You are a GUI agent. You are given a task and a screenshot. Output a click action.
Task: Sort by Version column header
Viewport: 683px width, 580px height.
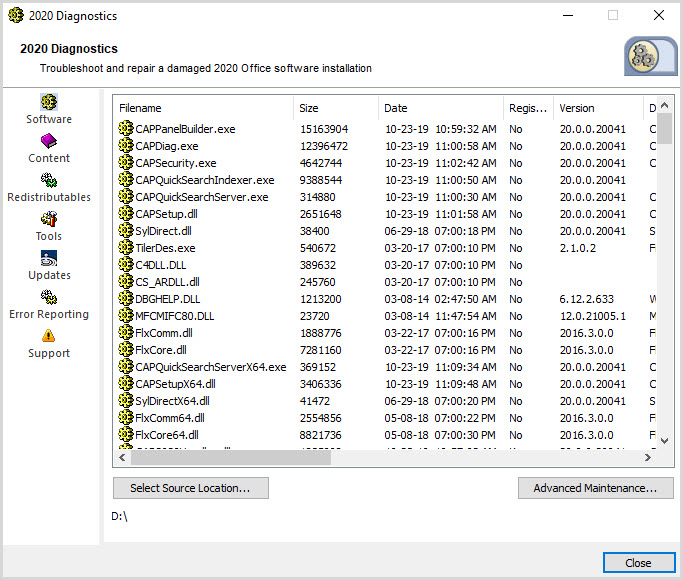click(x=598, y=108)
